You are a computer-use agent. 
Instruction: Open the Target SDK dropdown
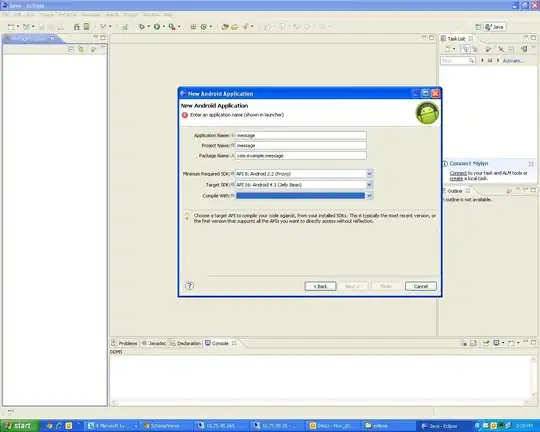369,185
